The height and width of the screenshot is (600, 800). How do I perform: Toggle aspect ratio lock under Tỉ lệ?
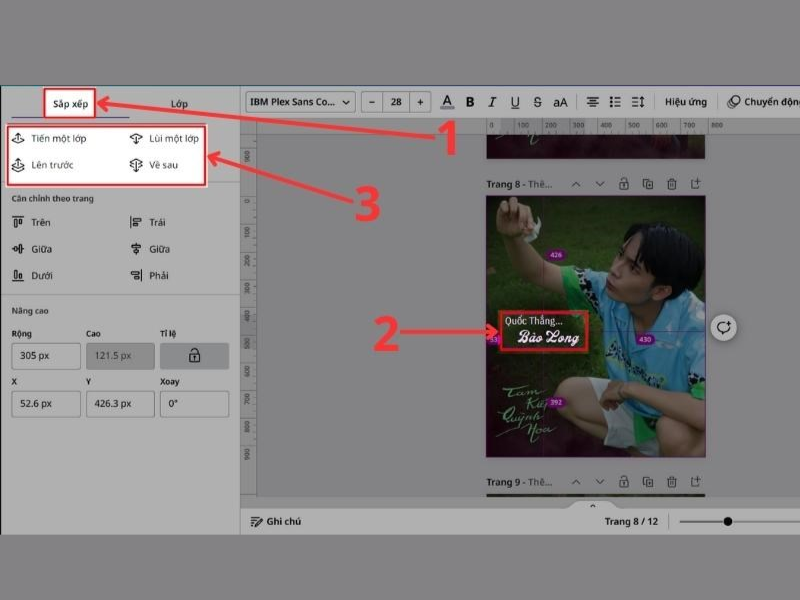pyautogui.click(x=194, y=356)
